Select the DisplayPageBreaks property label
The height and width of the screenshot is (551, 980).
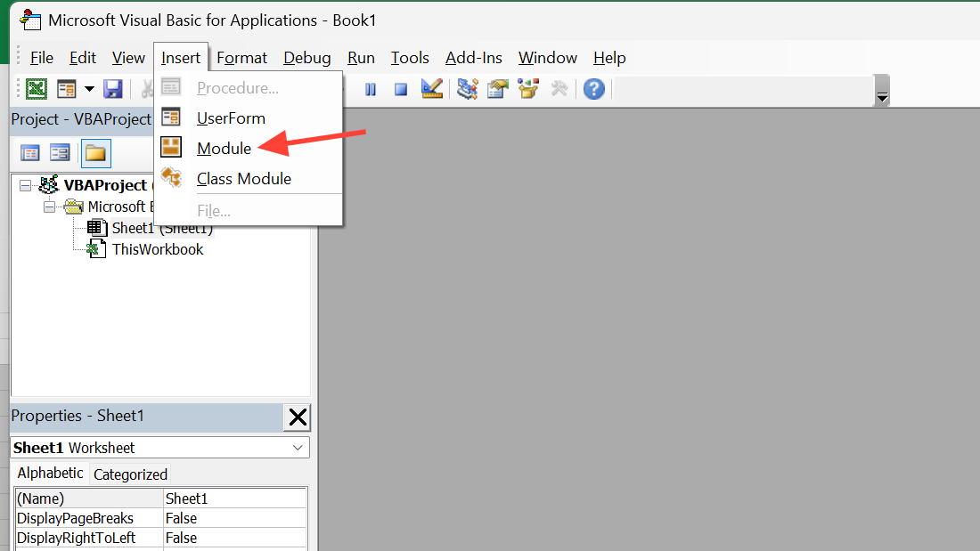(x=89, y=518)
